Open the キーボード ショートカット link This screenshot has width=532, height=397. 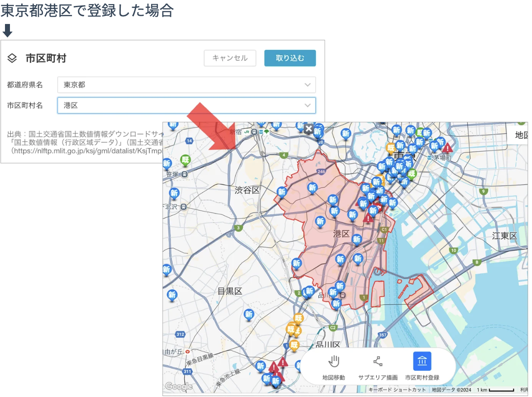coord(397,390)
